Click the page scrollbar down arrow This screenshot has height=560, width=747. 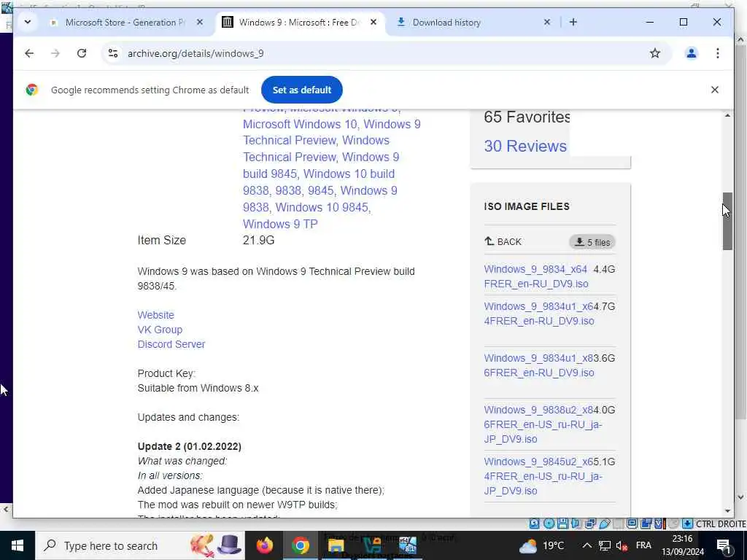[x=727, y=511]
